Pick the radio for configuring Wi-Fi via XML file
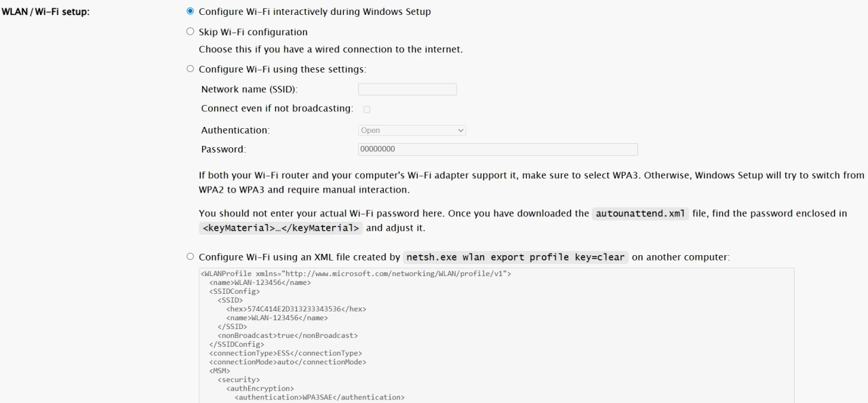Viewport: 868px width, 403px height. (x=190, y=257)
